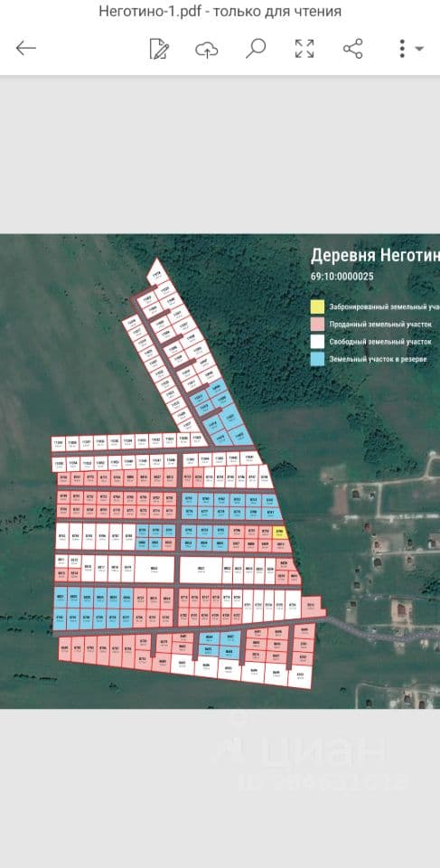
Task: Tap the 'Проданный земельный участок' legend label
Action: point(380,324)
